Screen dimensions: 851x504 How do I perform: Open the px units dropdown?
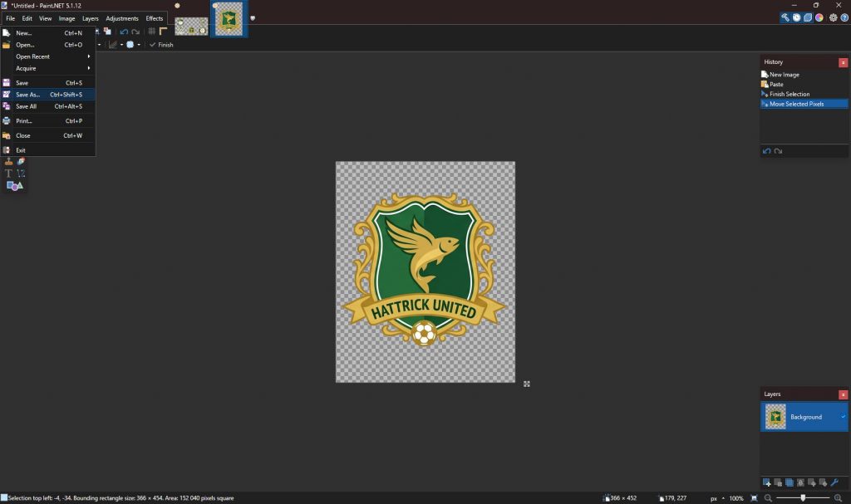point(715,498)
